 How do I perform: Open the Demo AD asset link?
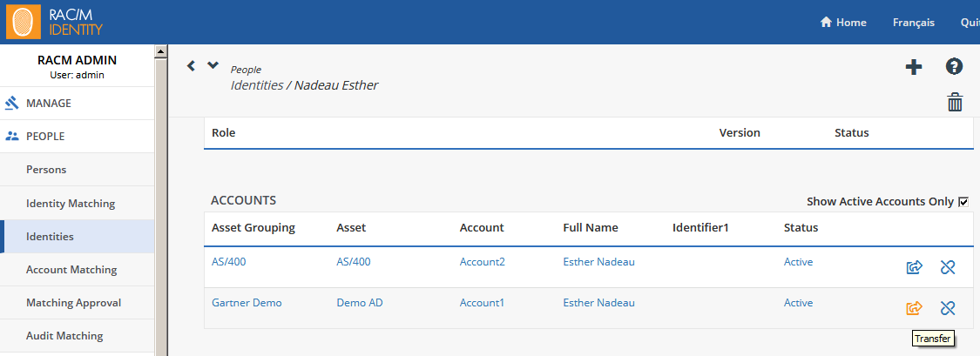(x=360, y=303)
